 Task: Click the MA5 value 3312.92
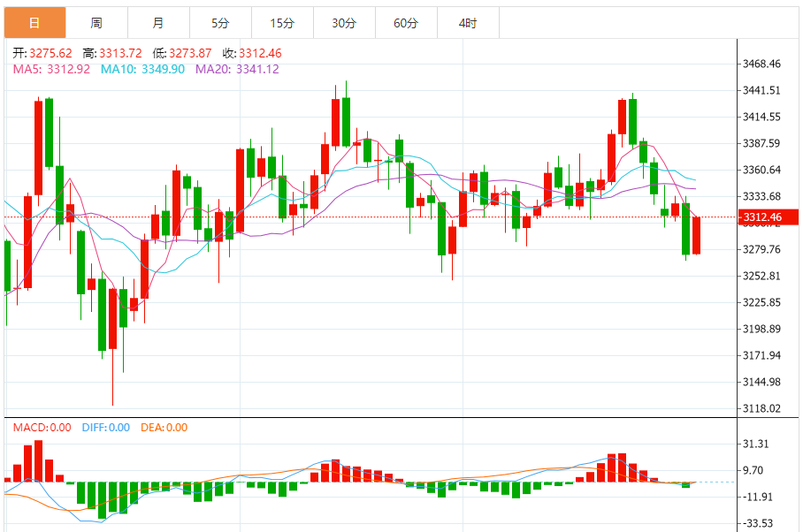coord(69,69)
